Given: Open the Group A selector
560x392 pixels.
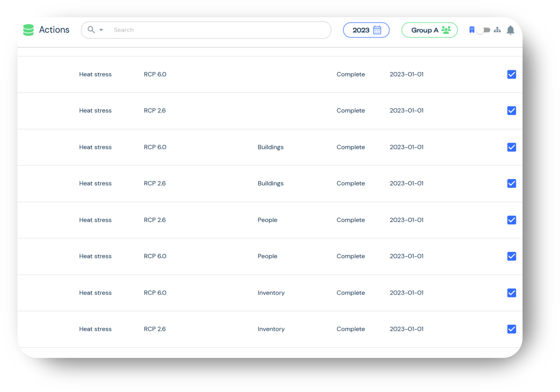Looking at the screenshot, I should 430,30.
